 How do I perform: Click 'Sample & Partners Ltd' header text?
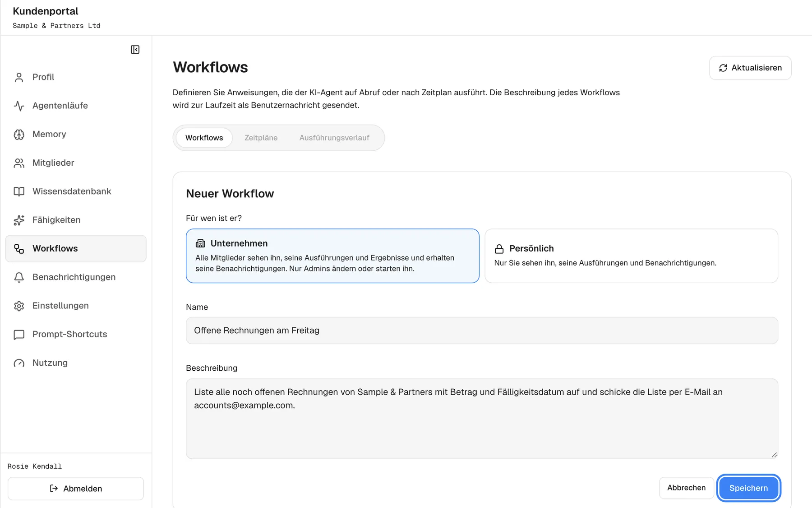(56, 26)
